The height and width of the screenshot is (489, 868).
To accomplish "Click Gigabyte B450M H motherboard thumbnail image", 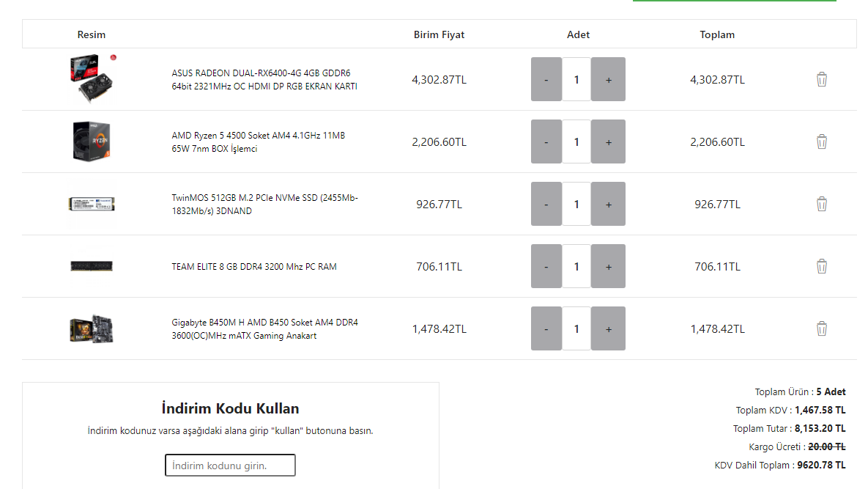I will pos(92,328).
